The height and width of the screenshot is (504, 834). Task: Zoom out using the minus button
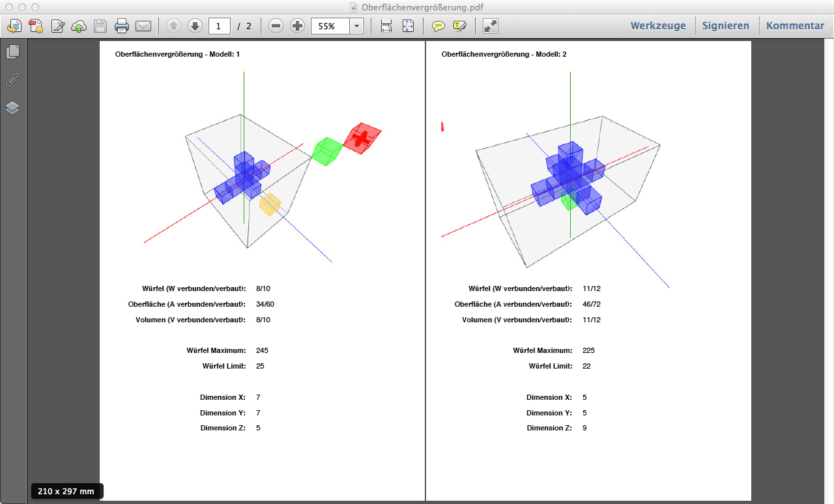(x=276, y=26)
